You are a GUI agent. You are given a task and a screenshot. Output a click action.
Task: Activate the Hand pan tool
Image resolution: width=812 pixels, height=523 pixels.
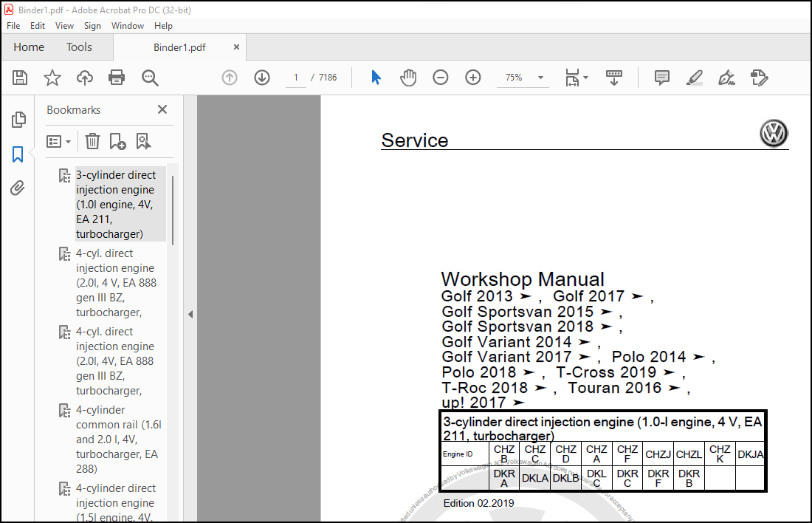point(408,78)
